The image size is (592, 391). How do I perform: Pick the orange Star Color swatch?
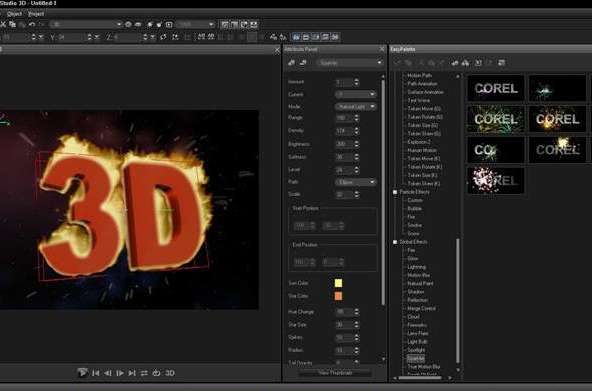coord(338,296)
